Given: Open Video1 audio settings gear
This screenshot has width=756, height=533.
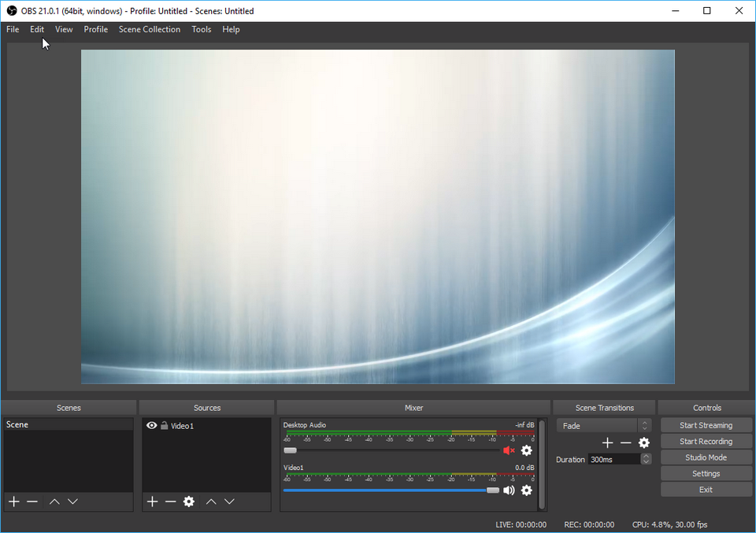Looking at the screenshot, I should coord(527,490).
